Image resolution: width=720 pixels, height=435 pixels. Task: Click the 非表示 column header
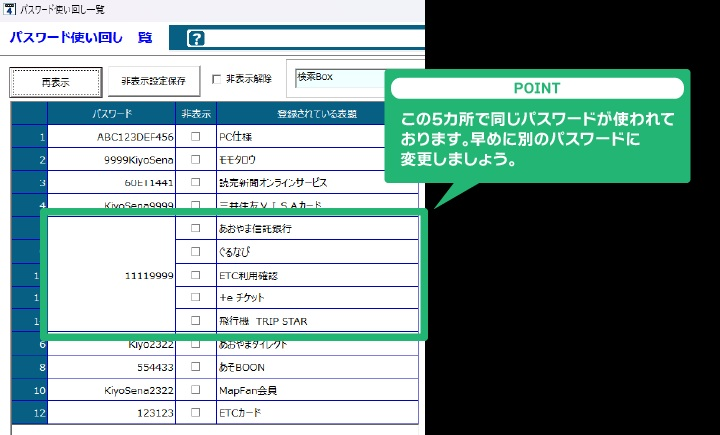click(196, 113)
